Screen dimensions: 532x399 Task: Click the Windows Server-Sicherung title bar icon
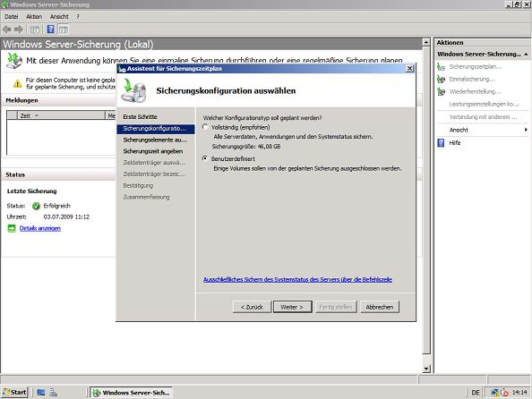tap(4, 4)
